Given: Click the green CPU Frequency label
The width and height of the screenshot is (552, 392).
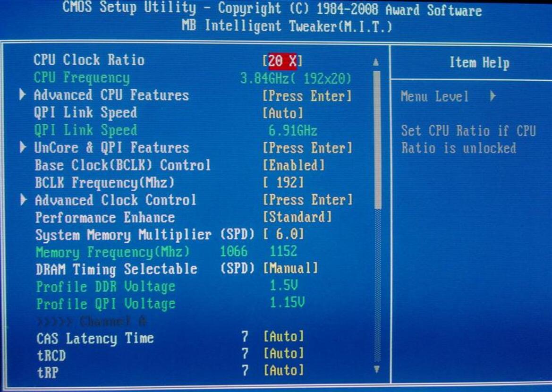Looking at the screenshot, I should 82,78.
